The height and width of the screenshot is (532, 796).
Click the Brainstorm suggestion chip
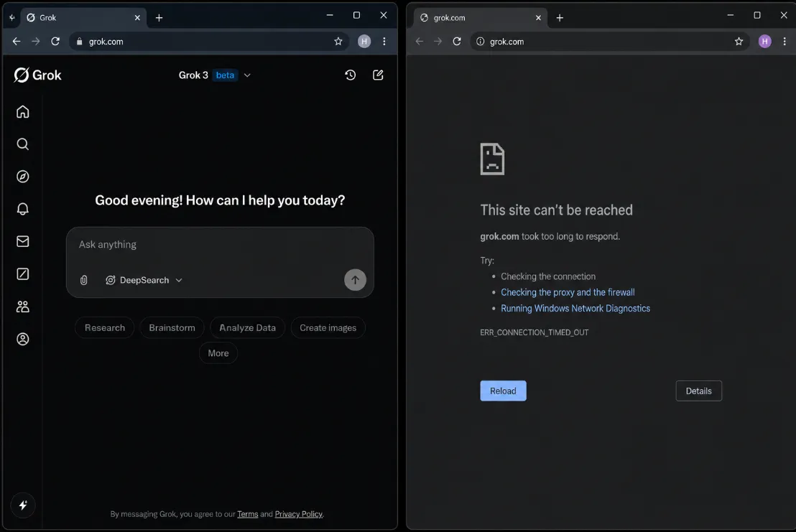[172, 327]
